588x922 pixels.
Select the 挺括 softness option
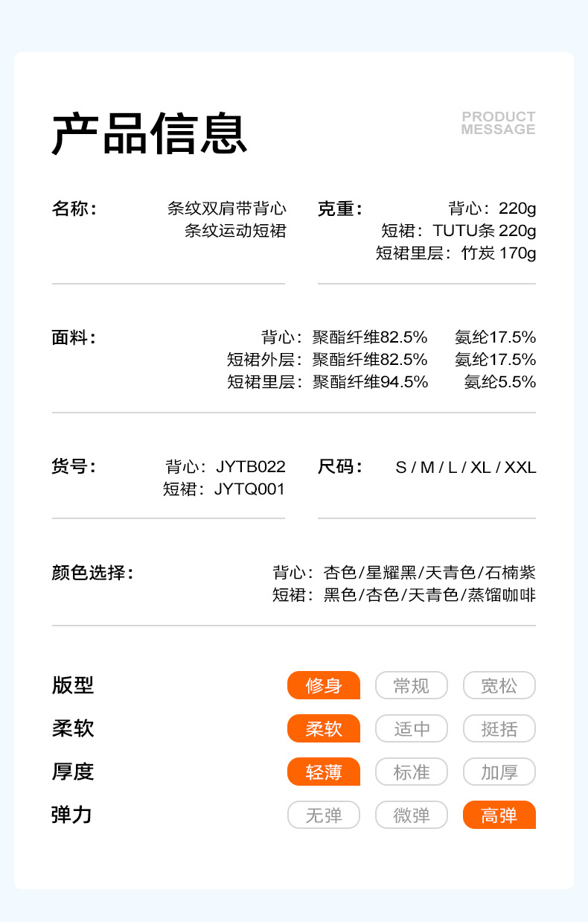pyautogui.click(x=499, y=728)
